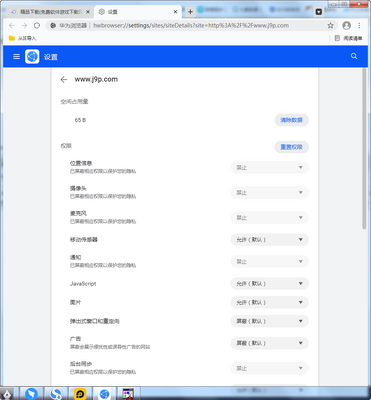Click the address bar URL field
This screenshot has height=400, width=371.
191,25
